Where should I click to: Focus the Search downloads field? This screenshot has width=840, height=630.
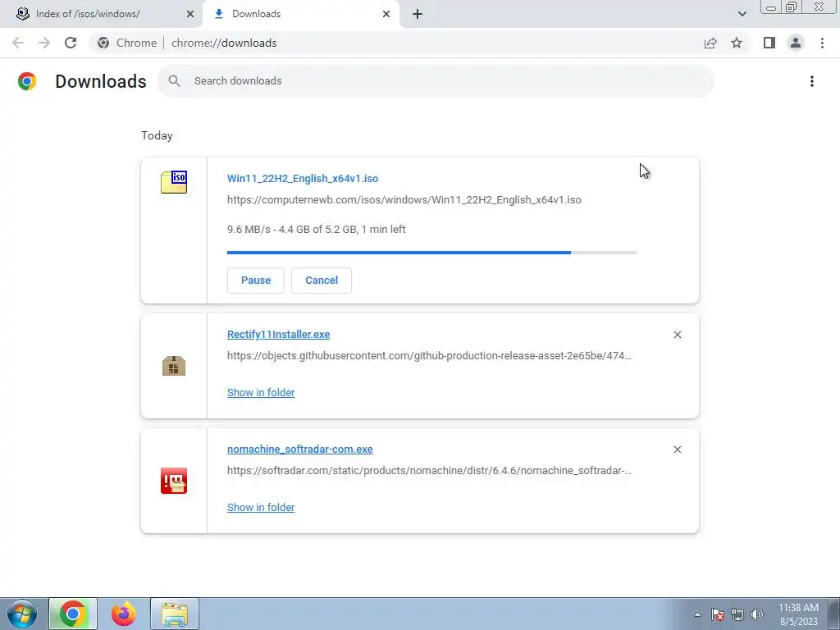[x=436, y=81]
